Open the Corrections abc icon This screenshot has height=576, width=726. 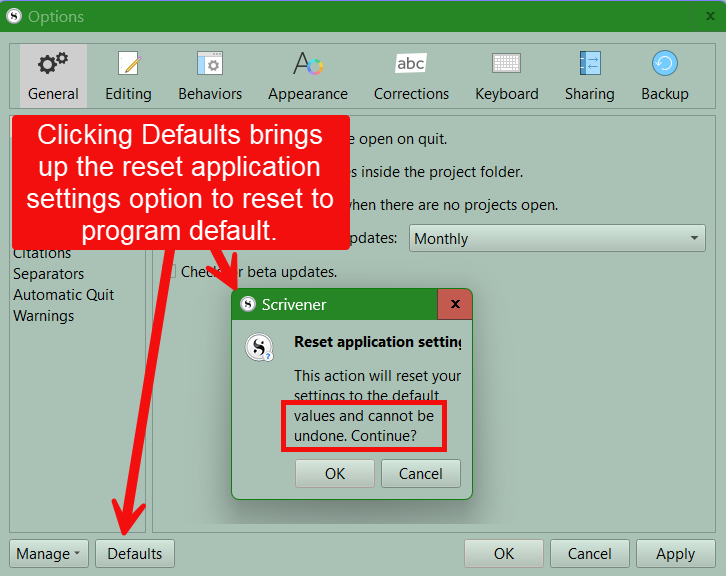click(411, 65)
